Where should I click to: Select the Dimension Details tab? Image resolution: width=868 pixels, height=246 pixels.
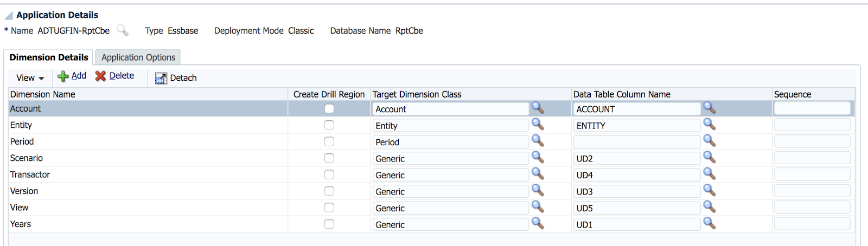click(49, 57)
